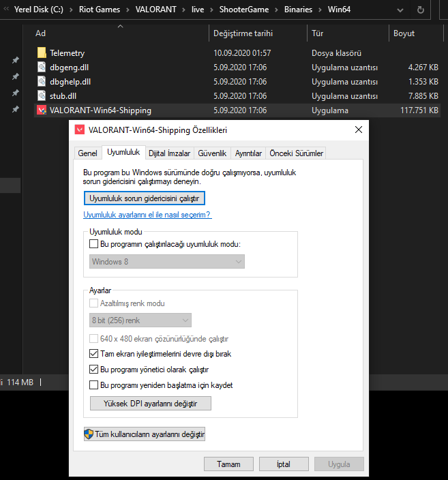Screen dimensions: 448x480
Task: Expand the chevron after Binaries breadcrumb
Action: point(320,10)
